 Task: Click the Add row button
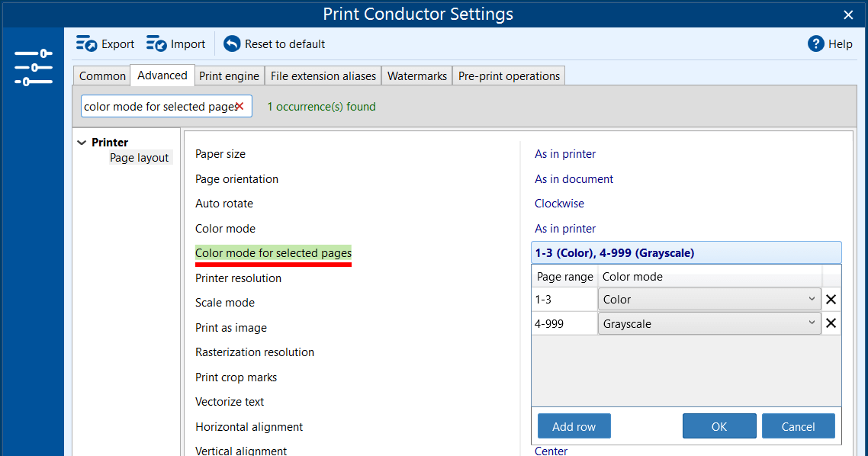tap(574, 426)
